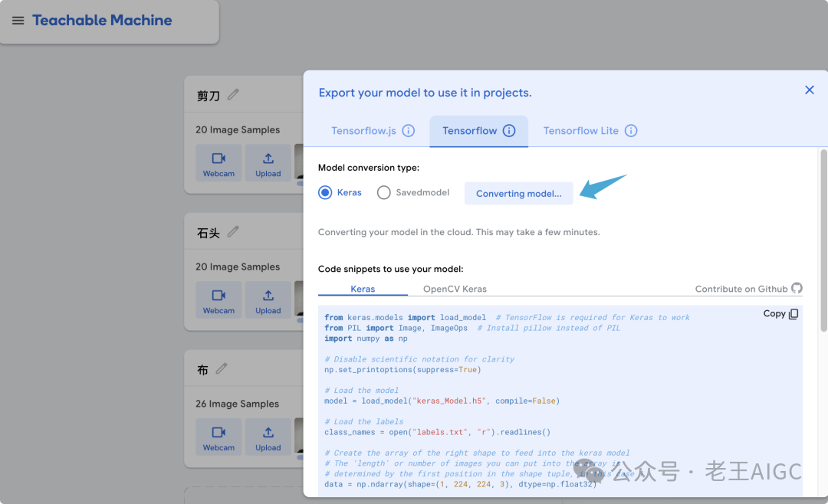Click the np.set_printoptions code line

point(403,370)
